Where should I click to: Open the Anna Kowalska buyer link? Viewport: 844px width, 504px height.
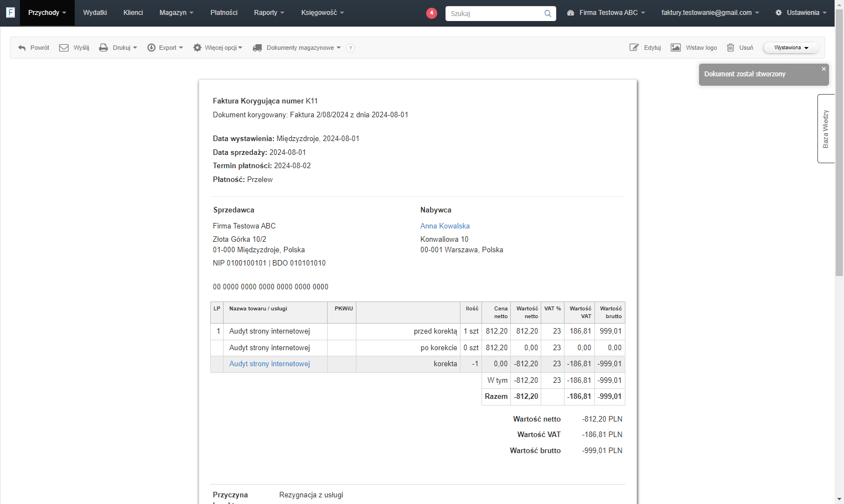[x=445, y=226]
